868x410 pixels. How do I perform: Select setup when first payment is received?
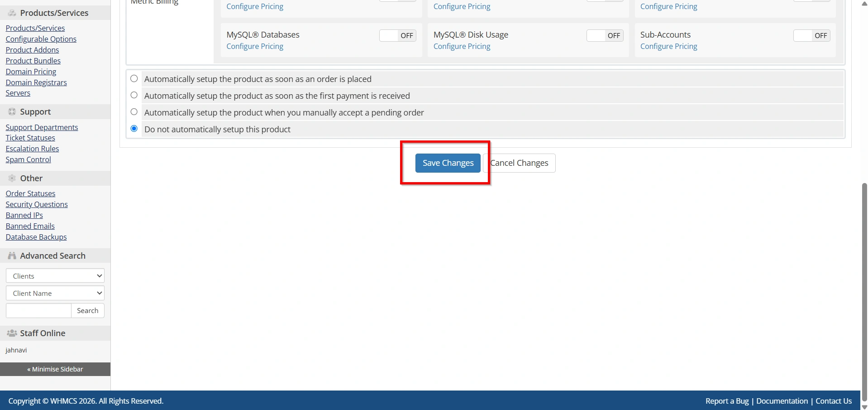tap(134, 95)
